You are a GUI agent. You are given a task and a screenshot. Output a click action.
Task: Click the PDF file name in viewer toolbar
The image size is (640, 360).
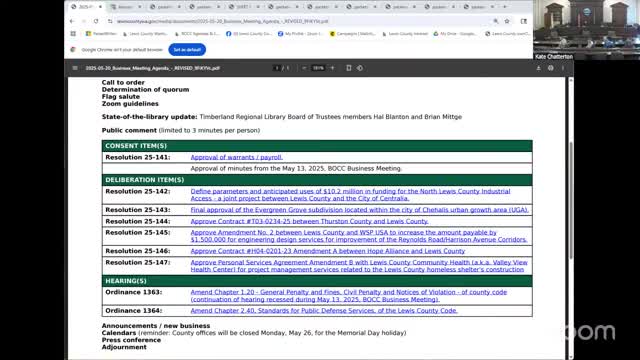point(153,68)
